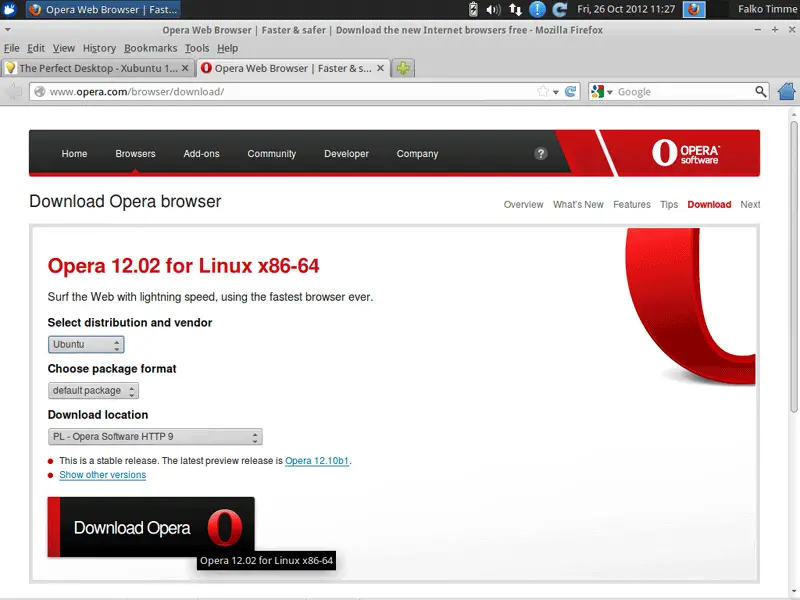Go to the Overview subpage link
The width and height of the screenshot is (800, 600).
click(x=523, y=204)
